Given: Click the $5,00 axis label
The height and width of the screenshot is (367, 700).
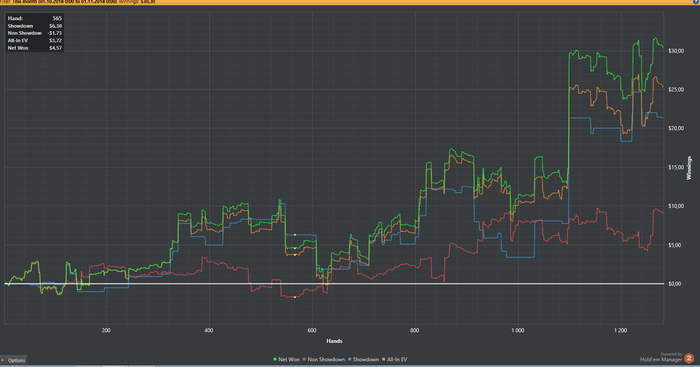Looking at the screenshot, I should point(675,245).
